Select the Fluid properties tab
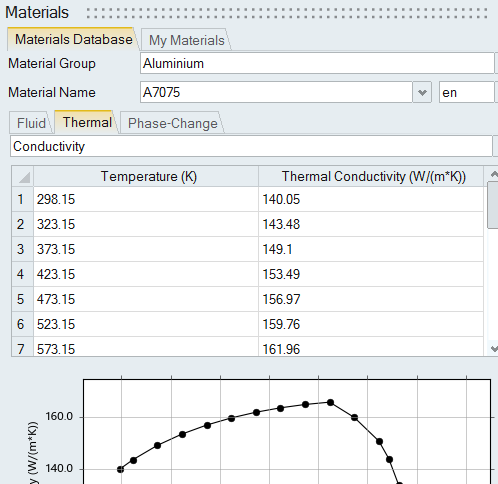The height and width of the screenshot is (484, 498). tap(31, 123)
